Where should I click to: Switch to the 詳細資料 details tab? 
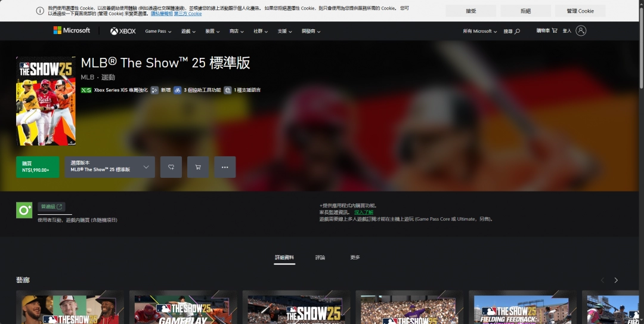[284, 257]
